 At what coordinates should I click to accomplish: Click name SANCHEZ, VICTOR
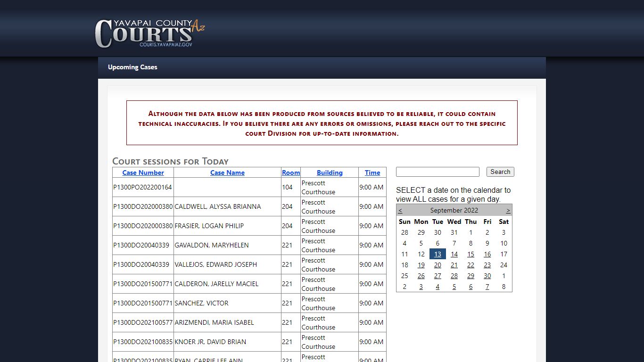202,303
